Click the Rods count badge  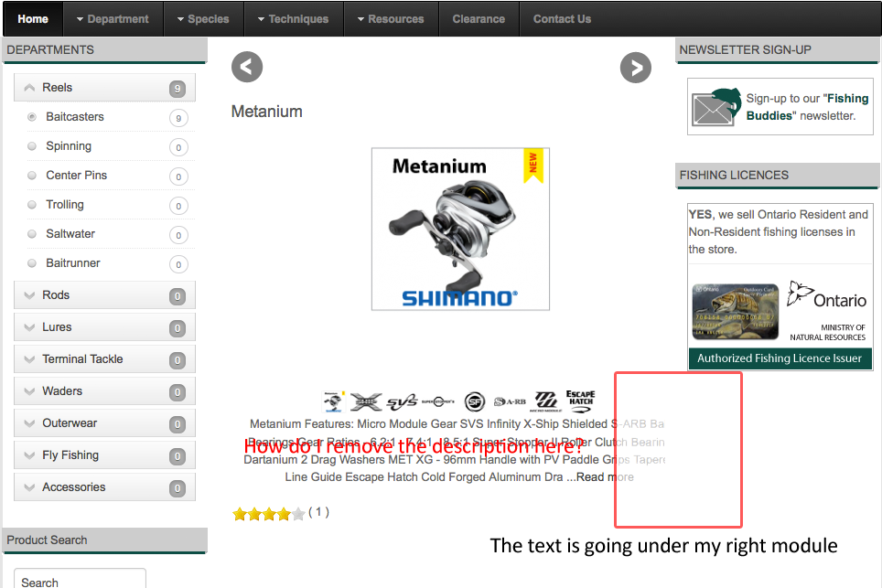click(177, 296)
